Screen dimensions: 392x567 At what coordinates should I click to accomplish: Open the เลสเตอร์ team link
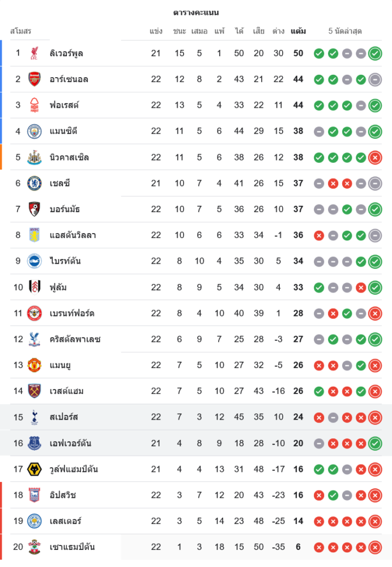(x=65, y=521)
